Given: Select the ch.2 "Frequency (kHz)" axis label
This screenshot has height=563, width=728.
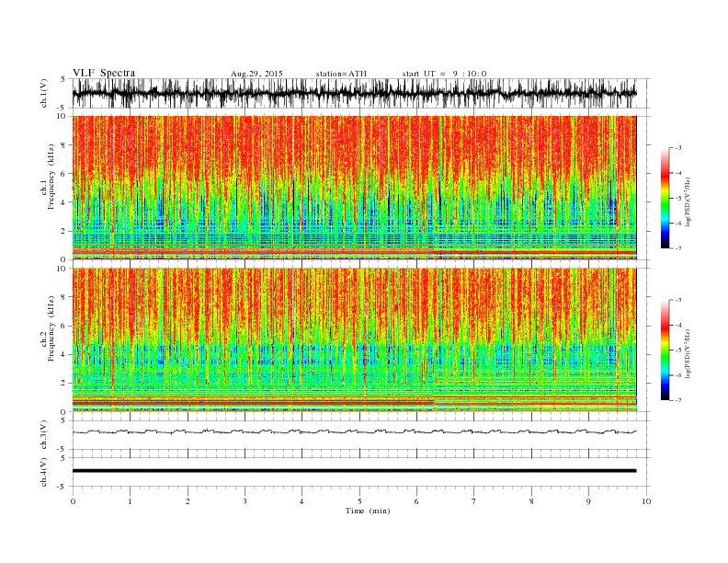Looking at the screenshot, I should click(51, 328).
